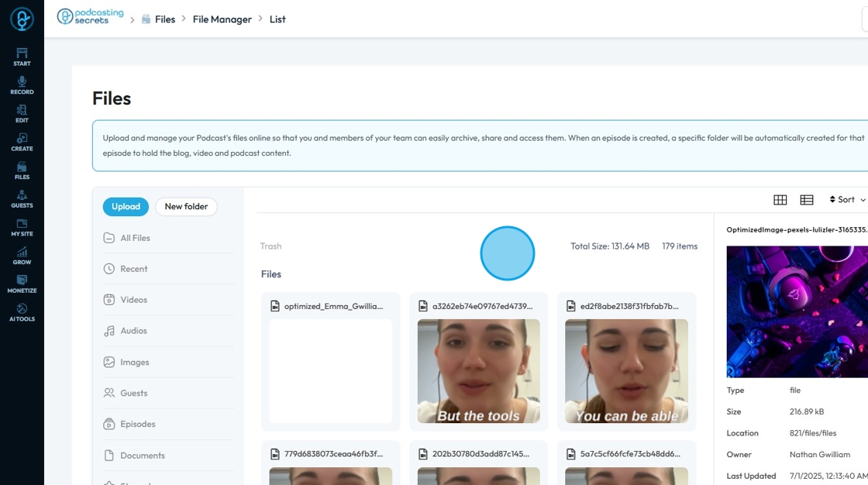This screenshot has height=485, width=868.
Task: Open the RECORD microphone section
Action: point(22,85)
